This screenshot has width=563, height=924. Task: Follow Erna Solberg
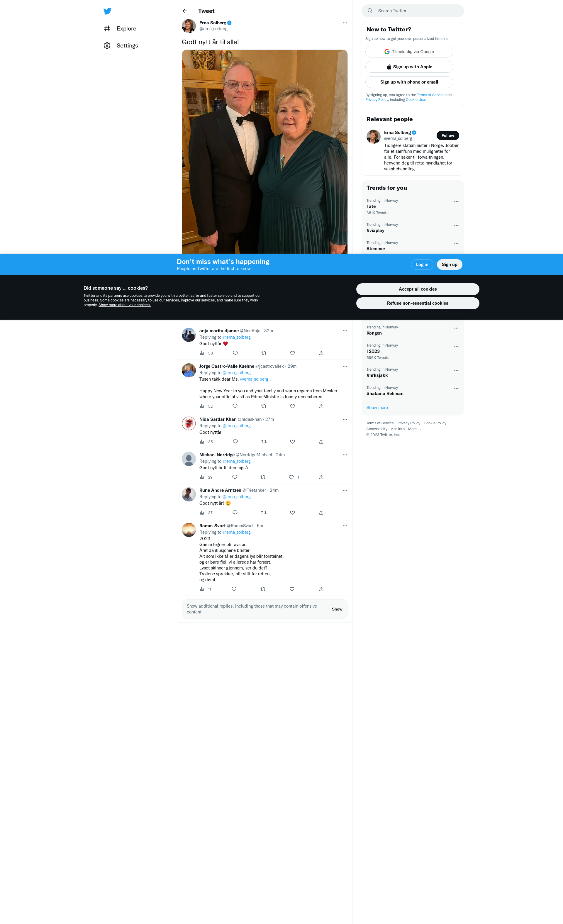(447, 135)
